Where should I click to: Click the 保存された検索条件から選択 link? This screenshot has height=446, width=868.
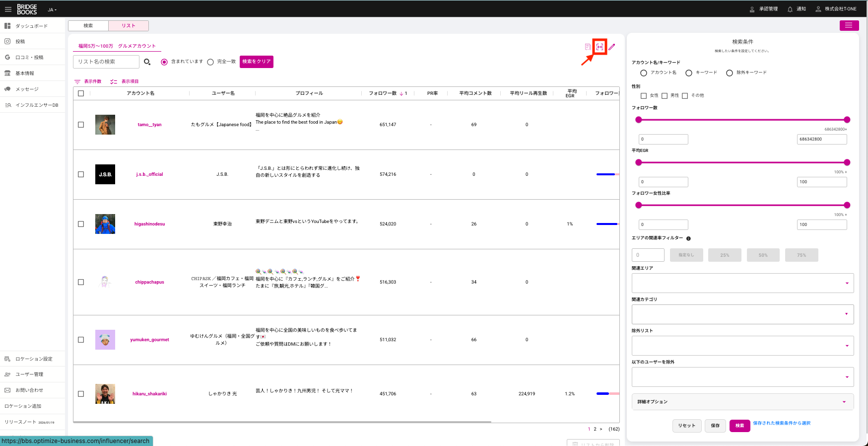pos(781,423)
